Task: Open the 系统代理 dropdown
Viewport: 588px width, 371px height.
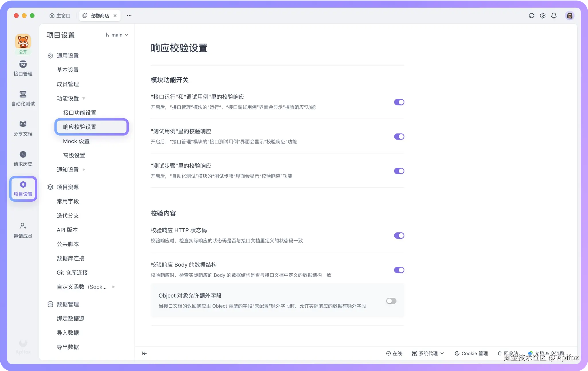Action: tap(428, 353)
